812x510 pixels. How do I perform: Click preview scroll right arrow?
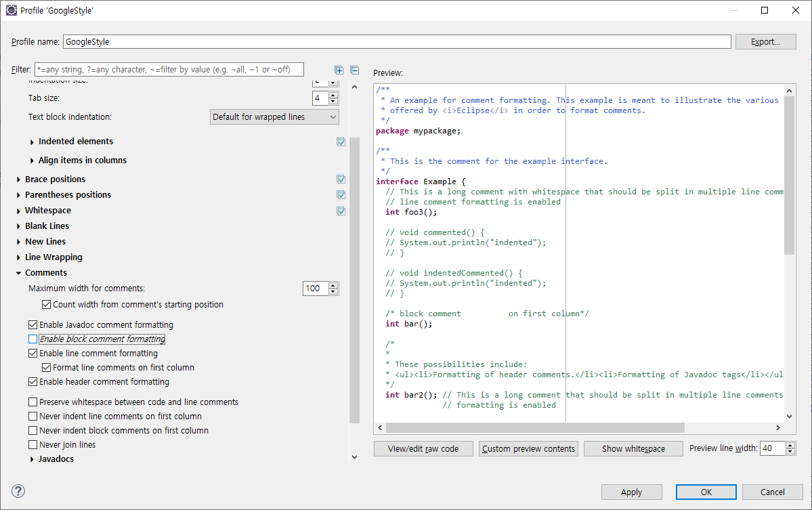[778, 427]
